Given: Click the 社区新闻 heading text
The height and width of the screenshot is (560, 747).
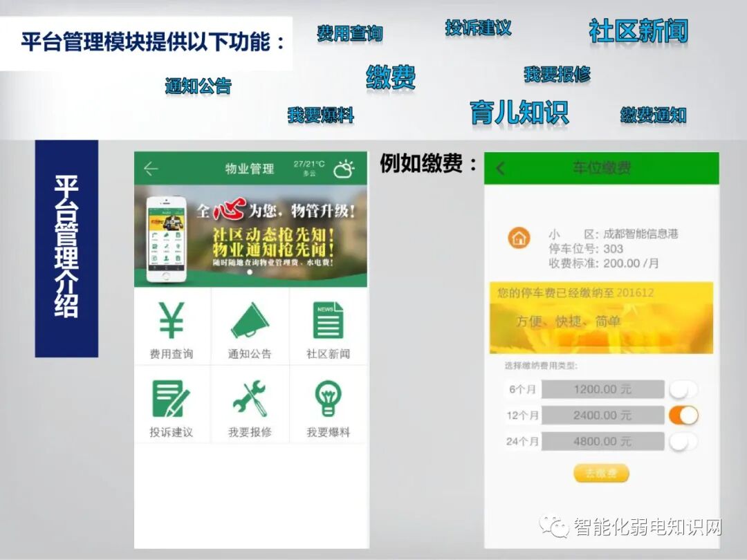Looking at the screenshot, I should [638, 31].
